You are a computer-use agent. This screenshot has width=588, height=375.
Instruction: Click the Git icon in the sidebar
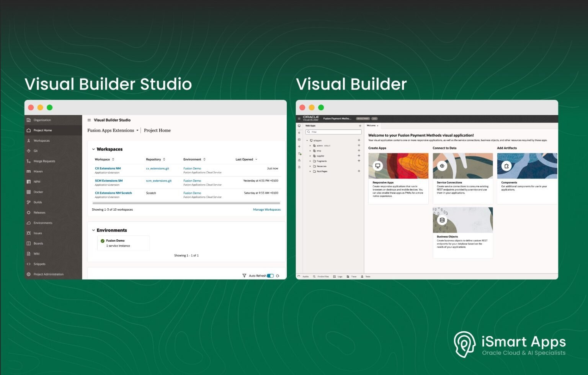click(x=29, y=151)
